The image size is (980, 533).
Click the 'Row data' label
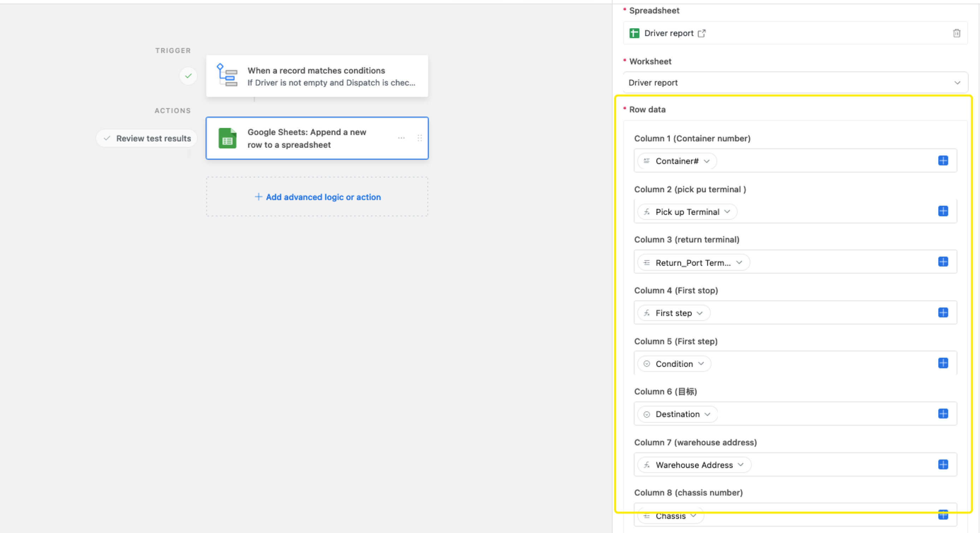[647, 109]
